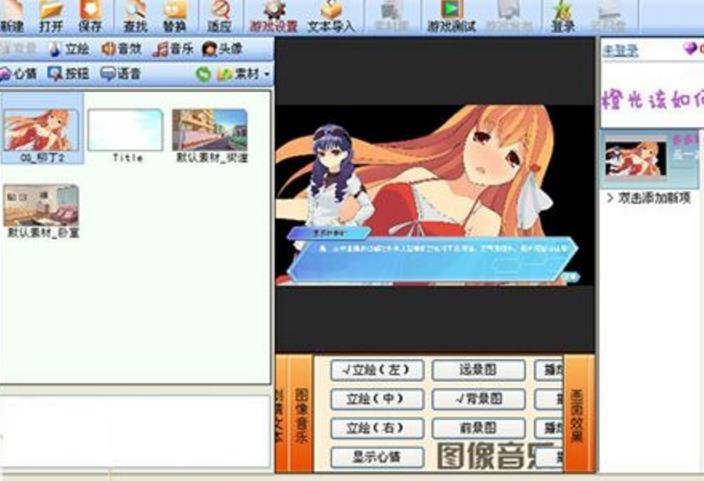Viewport: 704px width, 481px height.
Task: Open the 替换 replace tool
Action: click(175, 16)
